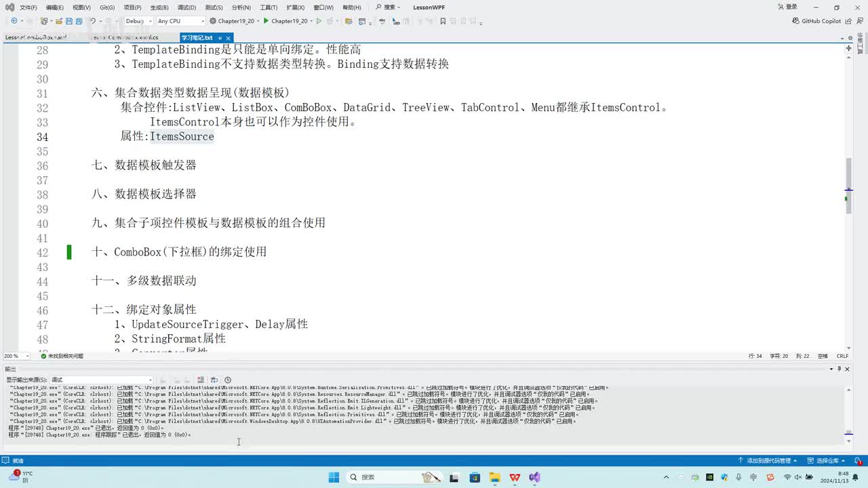Click the Sogou input method tray icon

coord(771,477)
